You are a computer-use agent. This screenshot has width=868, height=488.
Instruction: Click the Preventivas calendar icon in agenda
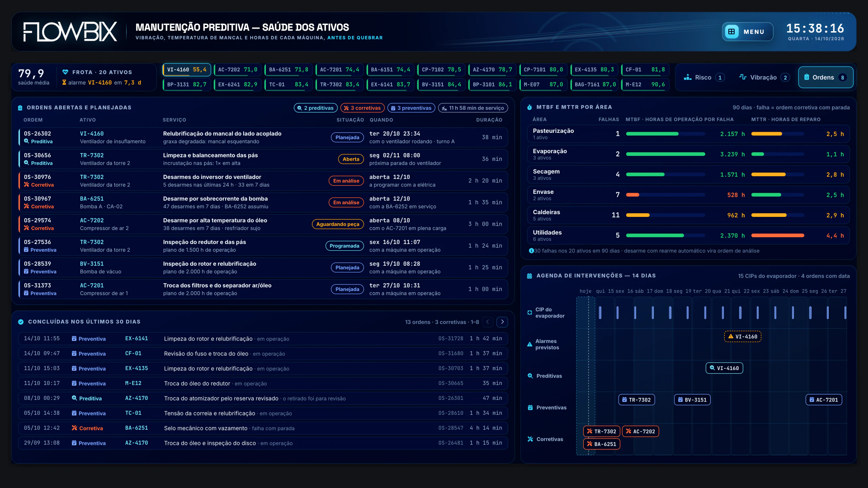coord(530,408)
